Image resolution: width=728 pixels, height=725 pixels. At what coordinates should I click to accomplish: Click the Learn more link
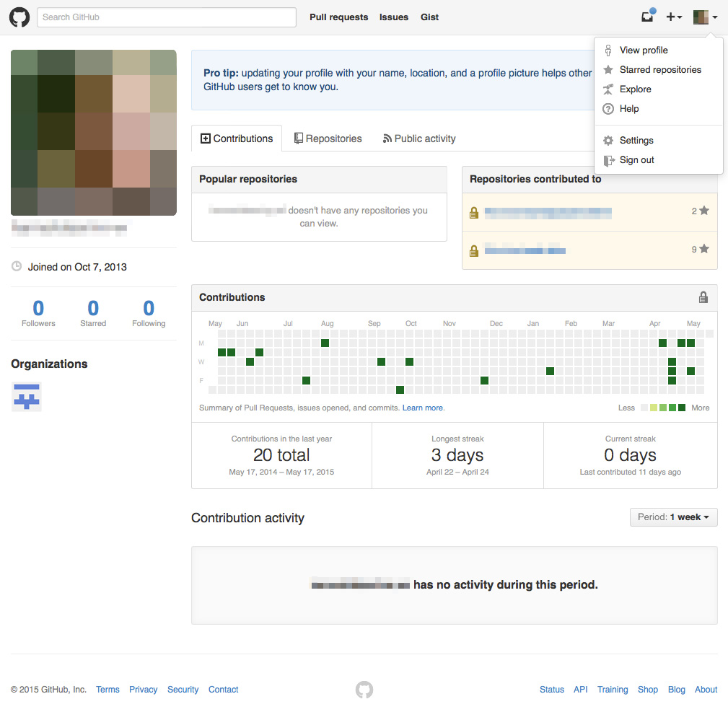pos(423,408)
